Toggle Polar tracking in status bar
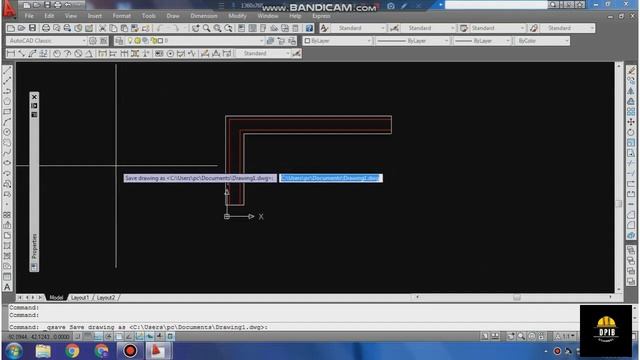 pos(109,336)
